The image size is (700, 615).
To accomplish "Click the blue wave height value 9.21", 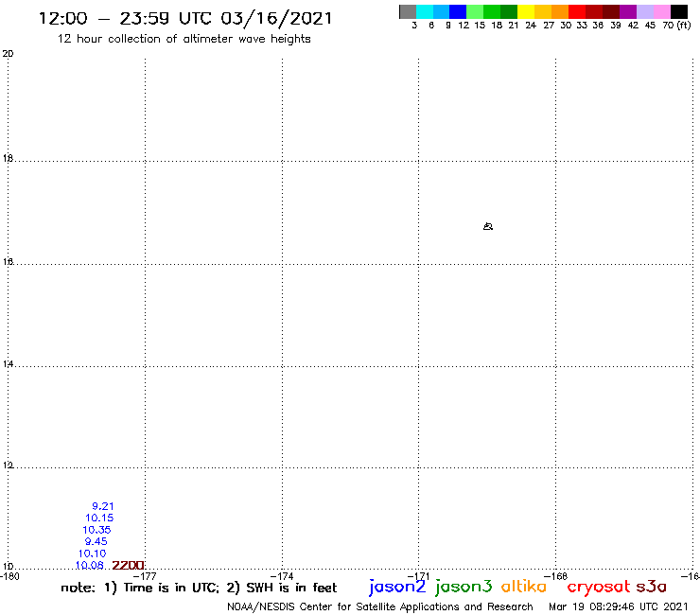I will click(x=103, y=506).
